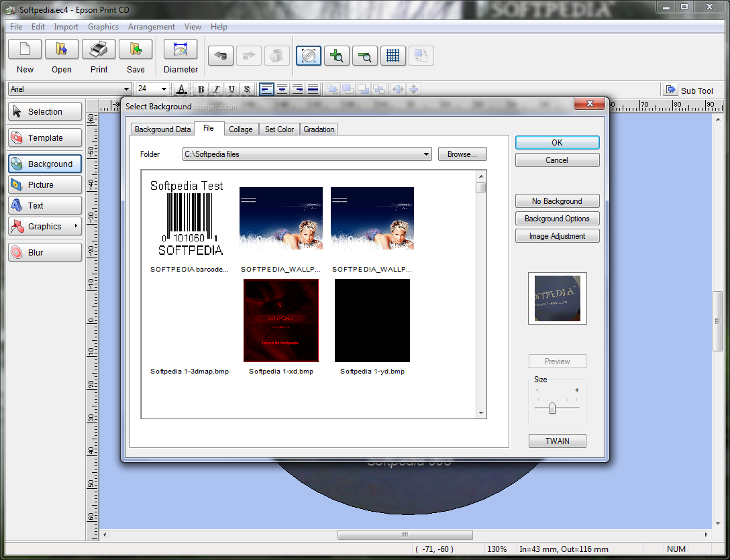Set justified text alignment
The image size is (730, 560).
(x=313, y=89)
